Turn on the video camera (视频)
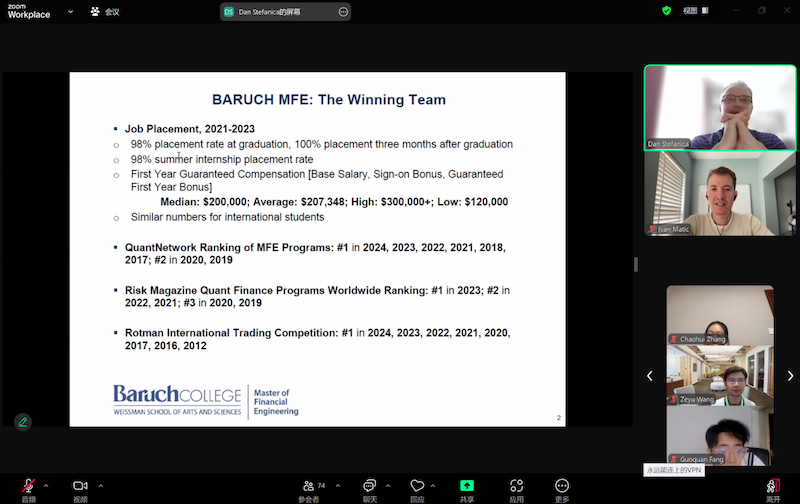Screen dimensions: 800x504 [80, 485]
